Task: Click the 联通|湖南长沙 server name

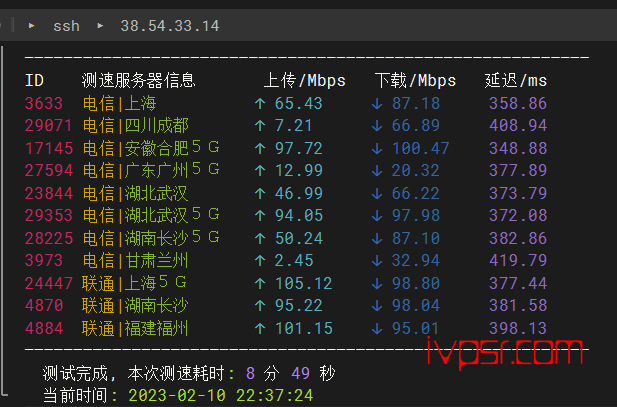Action: coord(135,305)
